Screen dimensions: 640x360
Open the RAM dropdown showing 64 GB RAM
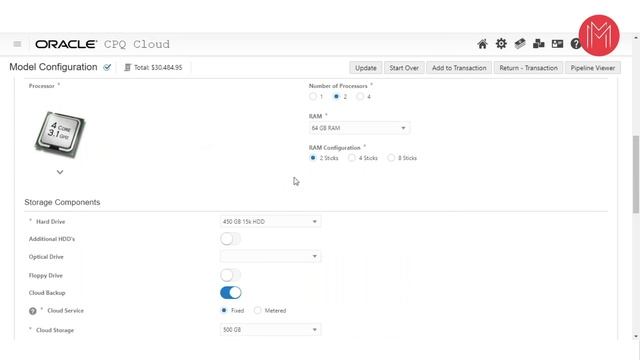[x=359, y=128]
